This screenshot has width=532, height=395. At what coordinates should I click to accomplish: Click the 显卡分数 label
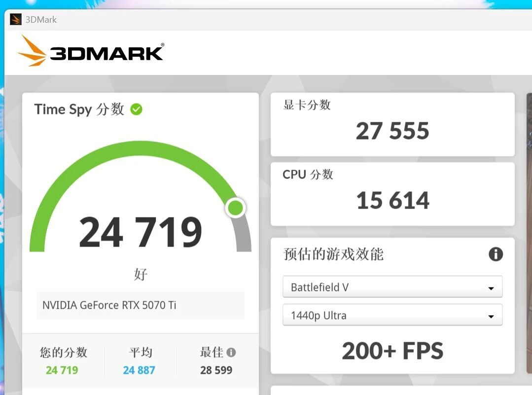[x=307, y=105]
